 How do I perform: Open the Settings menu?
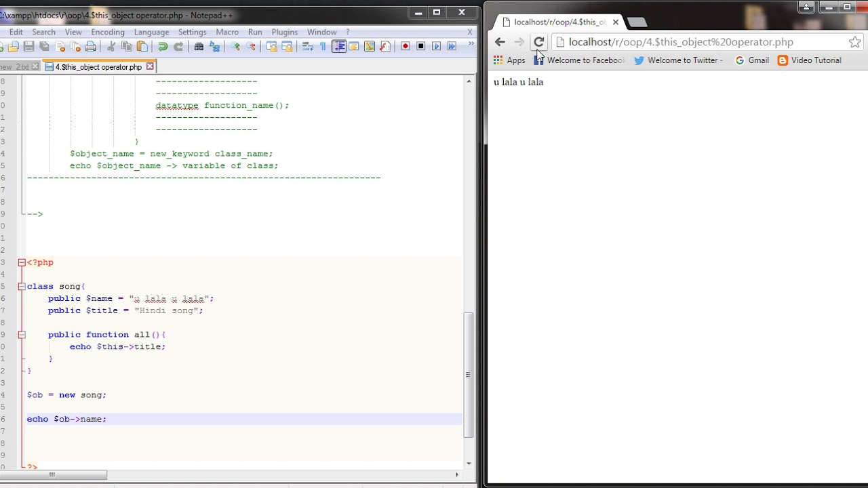(193, 32)
